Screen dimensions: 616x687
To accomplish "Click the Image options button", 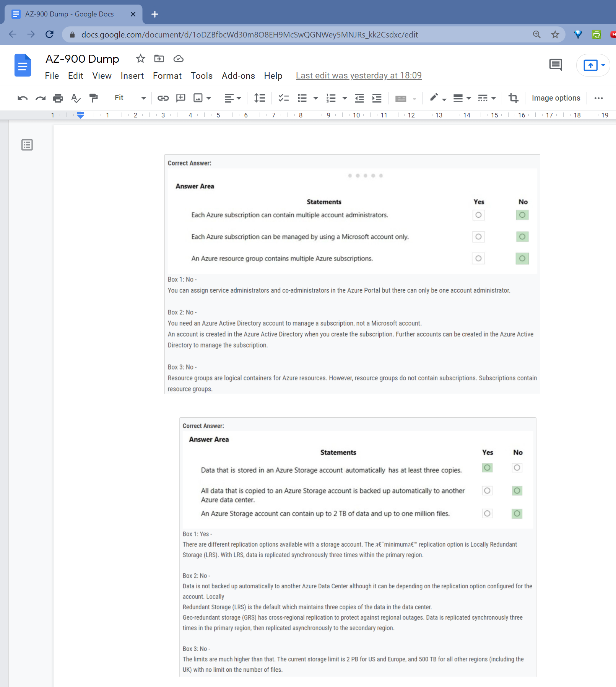I will pyautogui.click(x=556, y=98).
